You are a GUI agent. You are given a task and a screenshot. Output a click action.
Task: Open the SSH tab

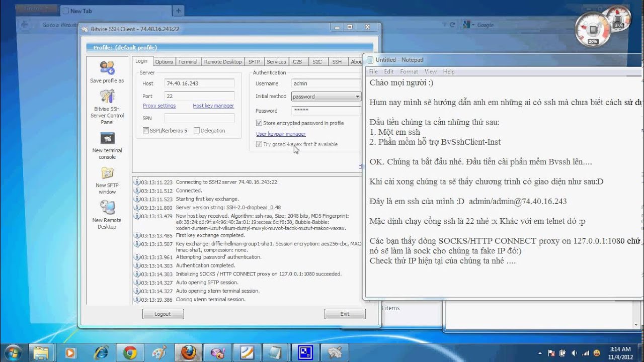coord(337,62)
